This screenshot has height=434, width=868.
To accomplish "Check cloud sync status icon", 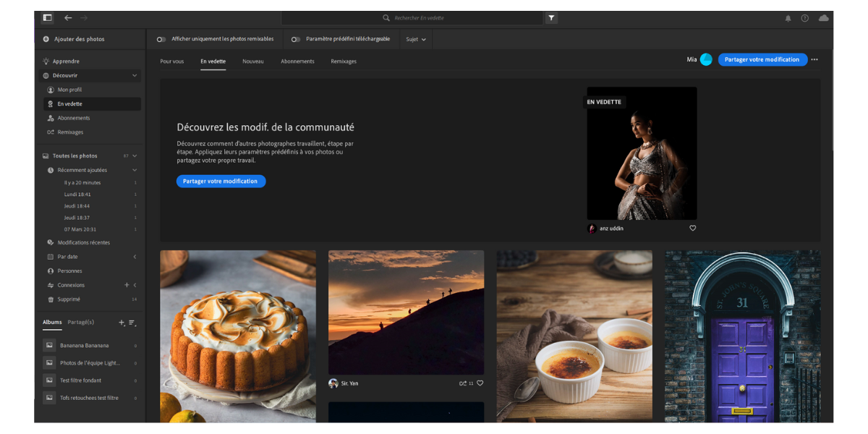I will click(x=823, y=18).
